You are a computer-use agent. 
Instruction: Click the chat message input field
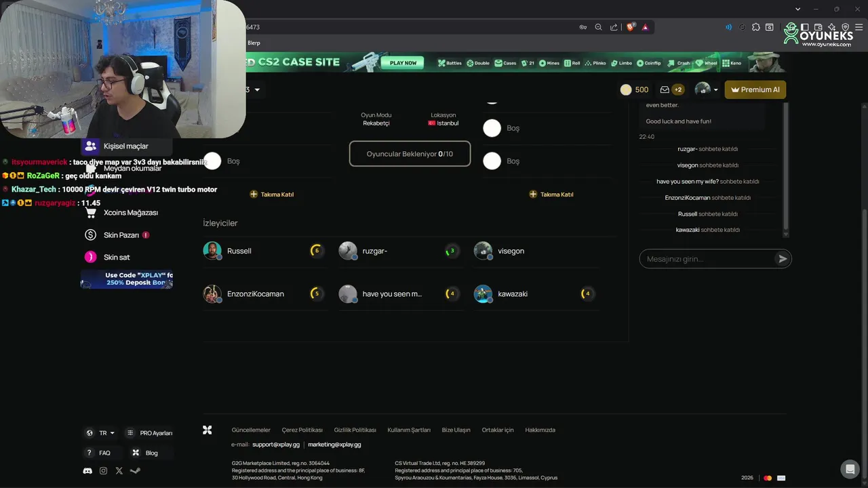pos(707,259)
